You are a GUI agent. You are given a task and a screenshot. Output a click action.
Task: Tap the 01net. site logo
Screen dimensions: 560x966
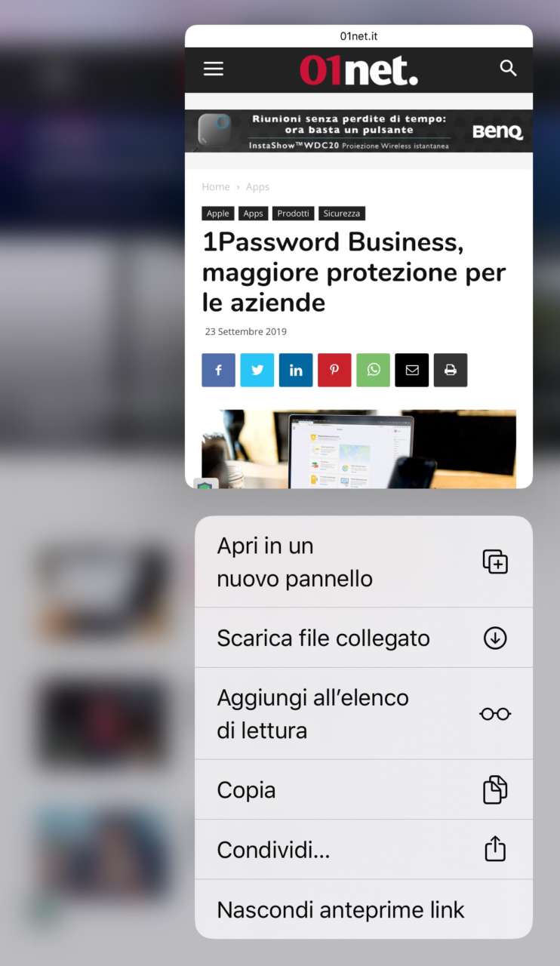(x=358, y=70)
